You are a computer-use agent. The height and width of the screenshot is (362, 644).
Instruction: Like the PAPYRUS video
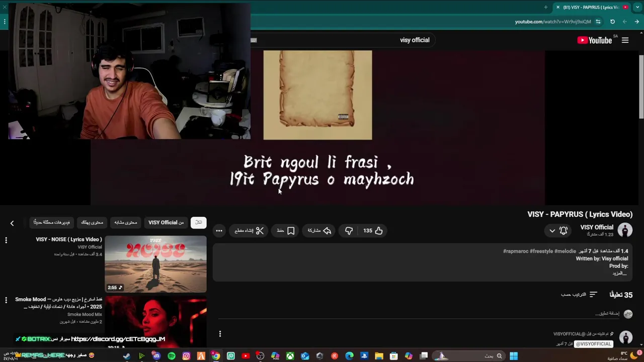[x=373, y=230]
